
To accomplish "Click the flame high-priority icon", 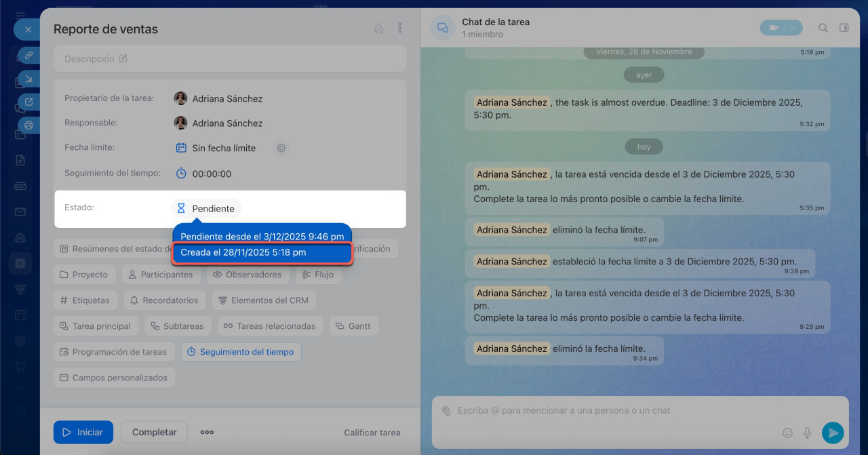I will [x=378, y=28].
